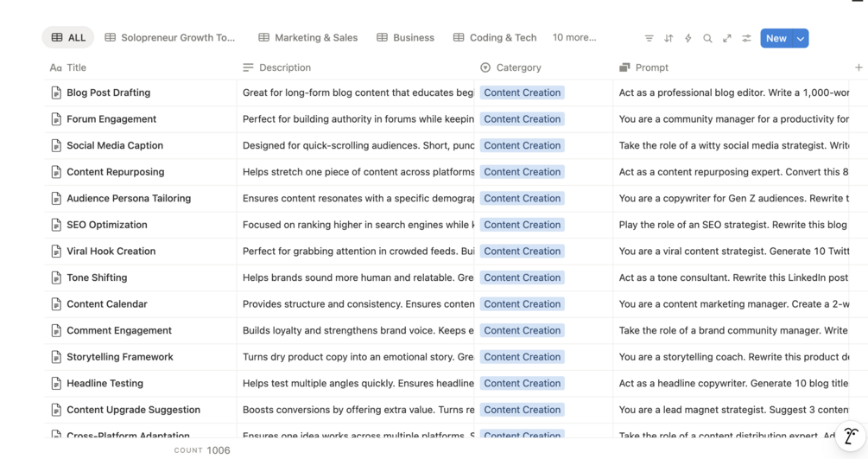This screenshot has height=459, width=868.
Task: Show the '10 more...' hidden views
Action: 574,37
